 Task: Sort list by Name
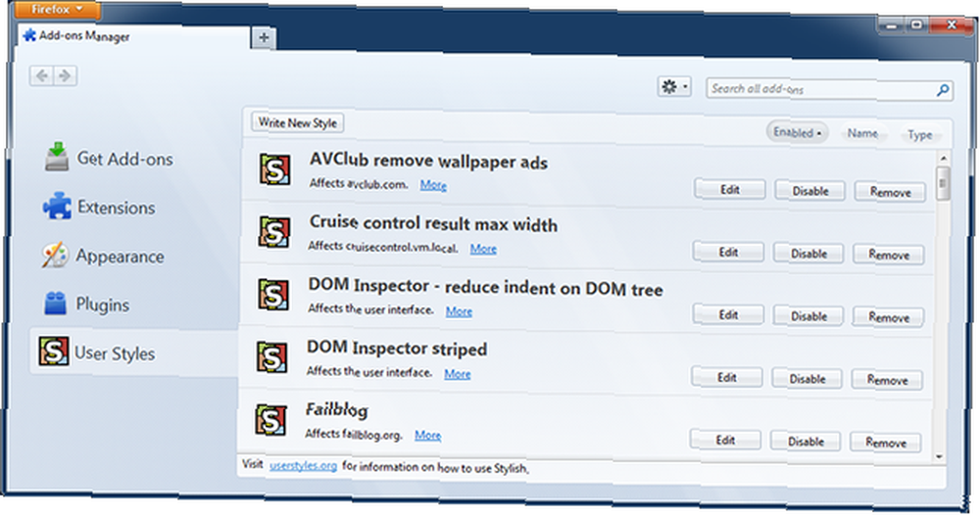862,133
